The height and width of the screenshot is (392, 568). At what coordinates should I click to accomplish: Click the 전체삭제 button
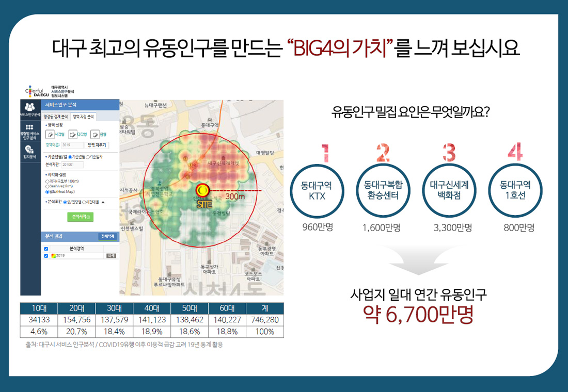tap(107, 236)
